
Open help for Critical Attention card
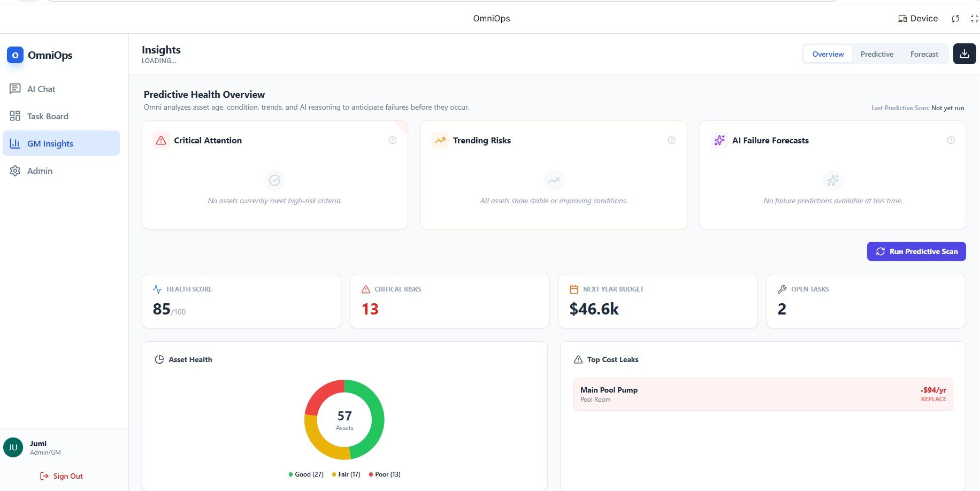(392, 140)
